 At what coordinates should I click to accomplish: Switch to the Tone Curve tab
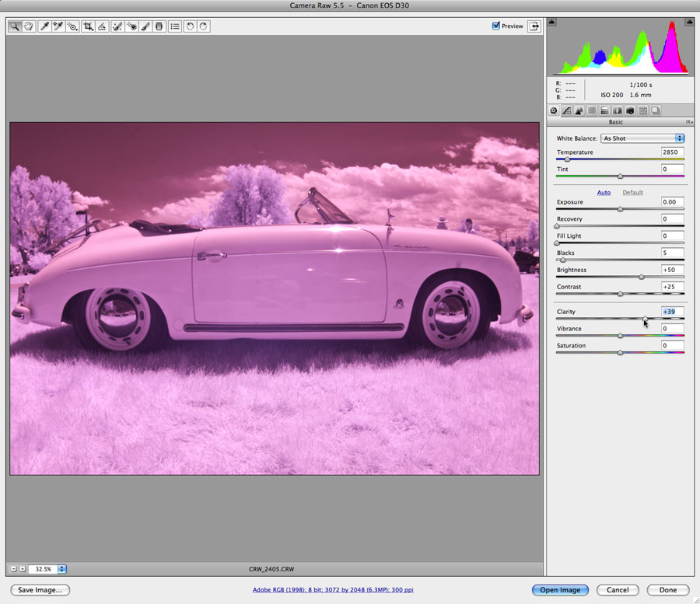[x=566, y=111]
